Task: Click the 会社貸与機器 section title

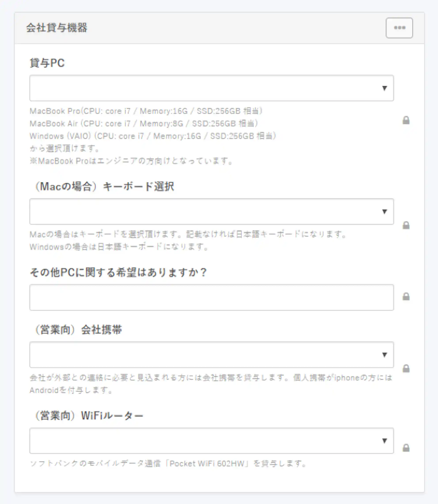Action: (57, 28)
